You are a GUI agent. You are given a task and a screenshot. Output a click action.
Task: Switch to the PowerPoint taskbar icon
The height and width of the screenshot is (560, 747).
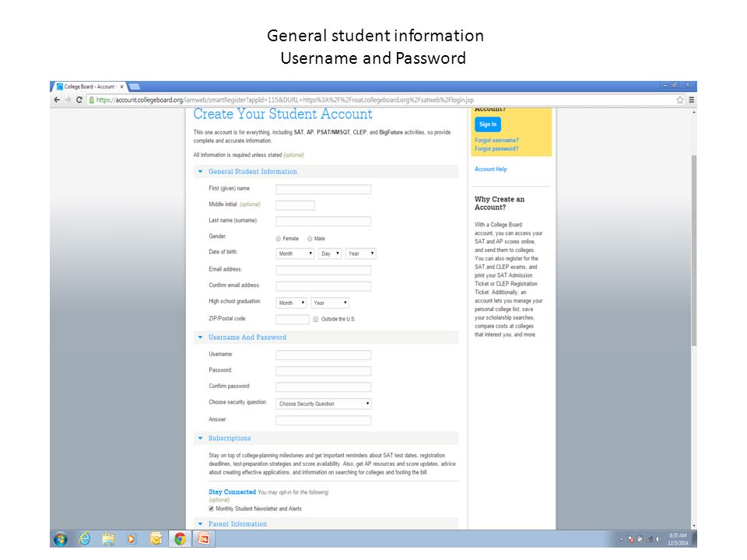tap(203, 539)
